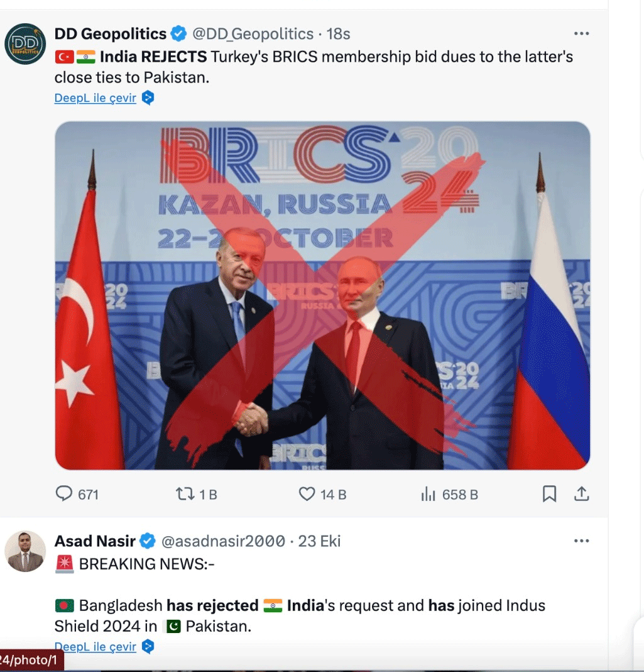Screen dimensions: 644x672
Task: Bookmark the DD Geopolitics tweet
Action: point(549,494)
